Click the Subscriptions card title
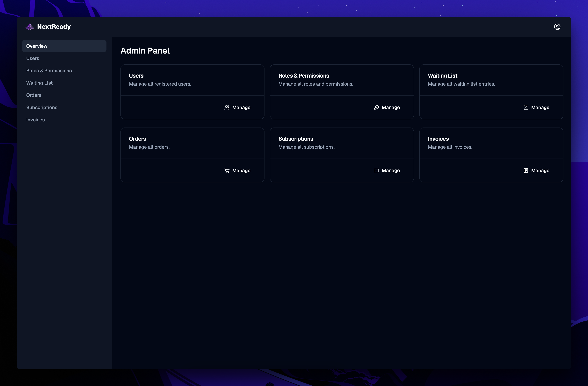Image resolution: width=588 pixels, height=386 pixels. tap(296, 139)
